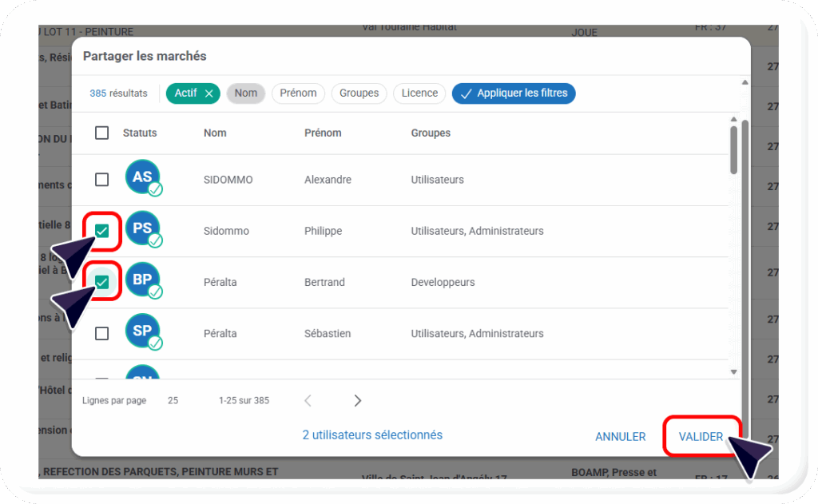Open the Groupes filter chip

[x=359, y=93]
